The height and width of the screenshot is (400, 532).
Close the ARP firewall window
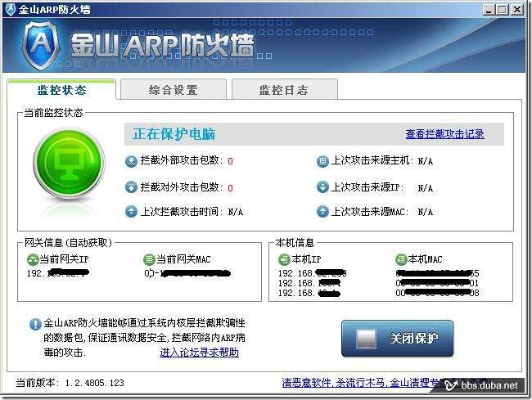coord(517,10)
